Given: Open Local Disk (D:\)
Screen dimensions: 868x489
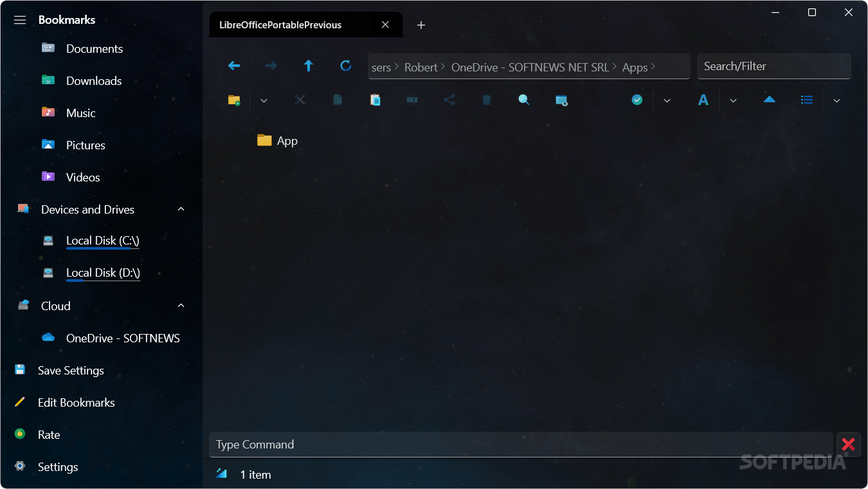Looking at the screenshot, I should [x=103, y=273].
